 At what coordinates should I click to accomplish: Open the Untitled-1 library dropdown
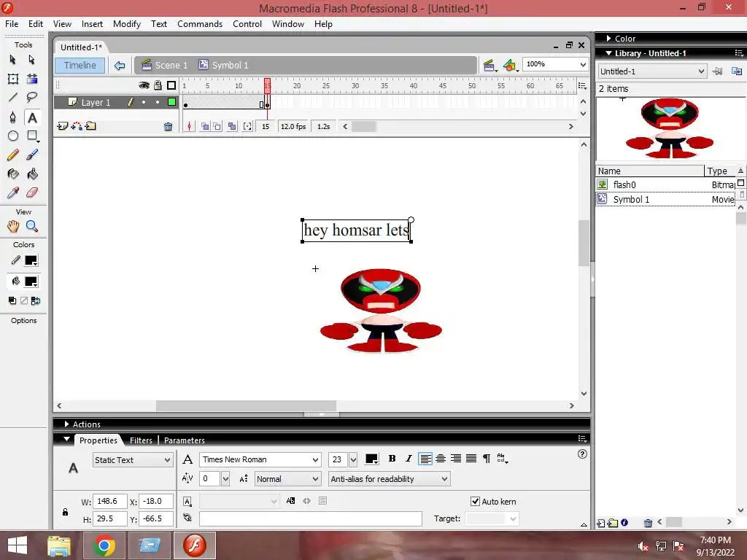652,71
